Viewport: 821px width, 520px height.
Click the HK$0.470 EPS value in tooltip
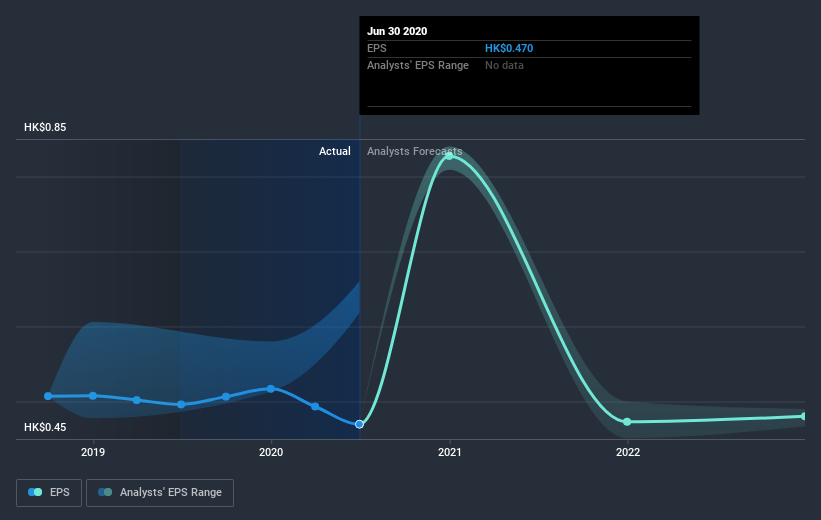(x=508, y=48)
